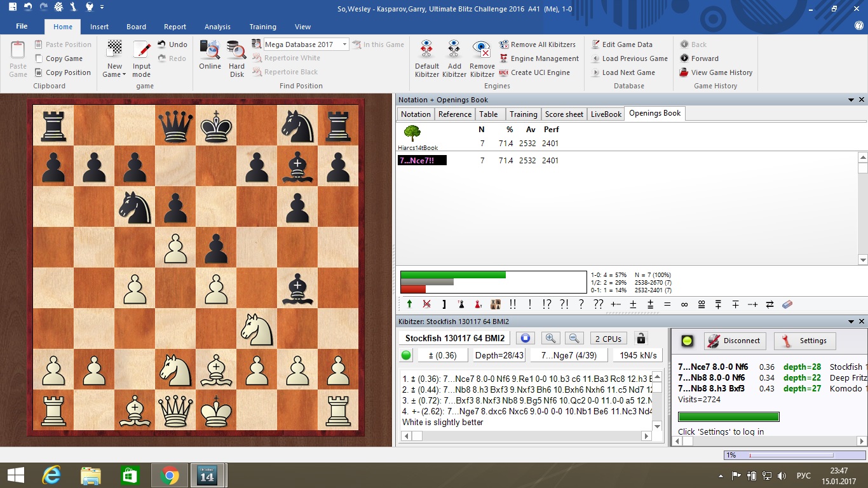Increase the number of engine lines shown
This screenshot has height=488, width=868.
[550, 339]
